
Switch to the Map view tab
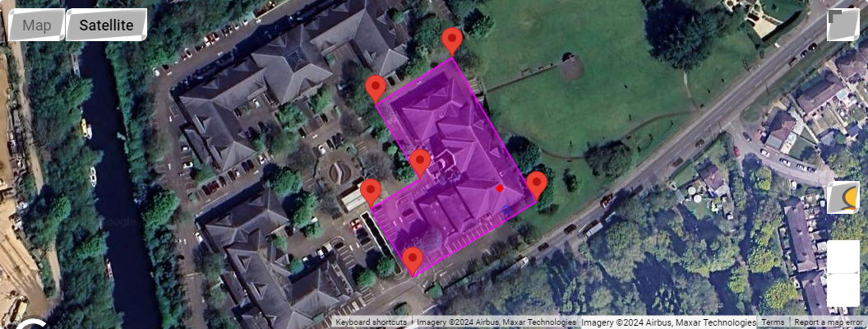[36, 25]
